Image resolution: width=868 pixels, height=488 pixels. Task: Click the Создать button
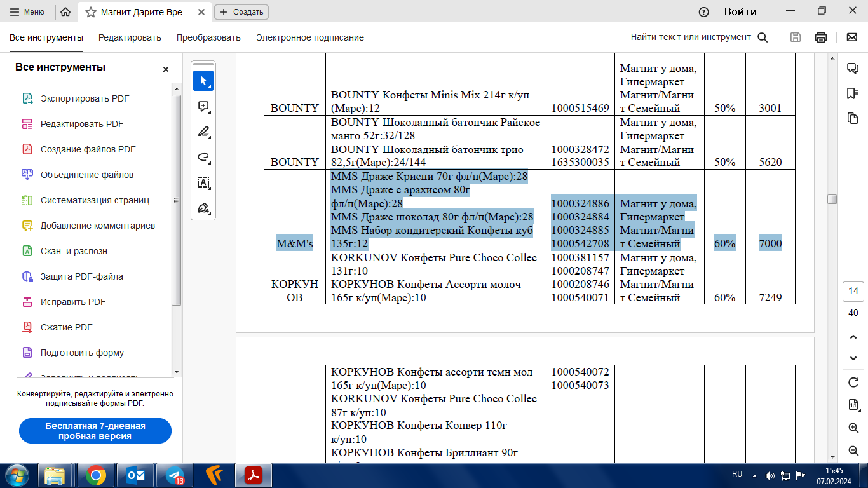click(x=241, y=12)
